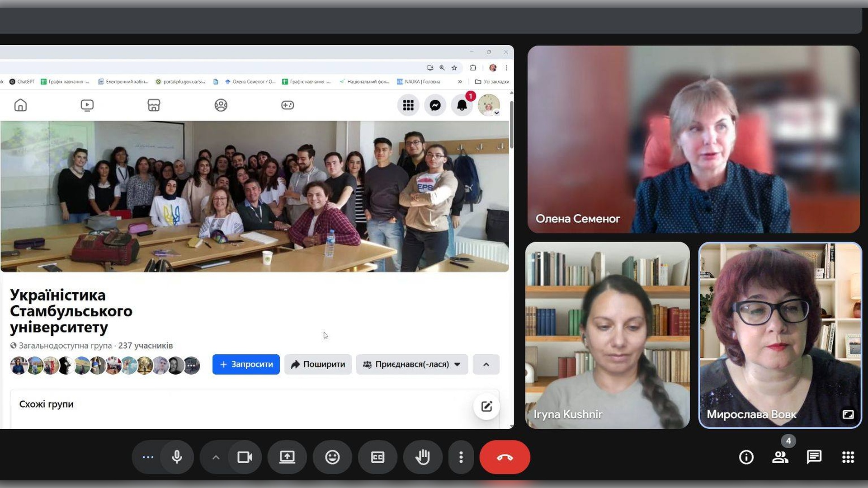This screenshot has width=868, height=488.
Task: Open the Національний фонд bookmark
Action: coord(364,82)
